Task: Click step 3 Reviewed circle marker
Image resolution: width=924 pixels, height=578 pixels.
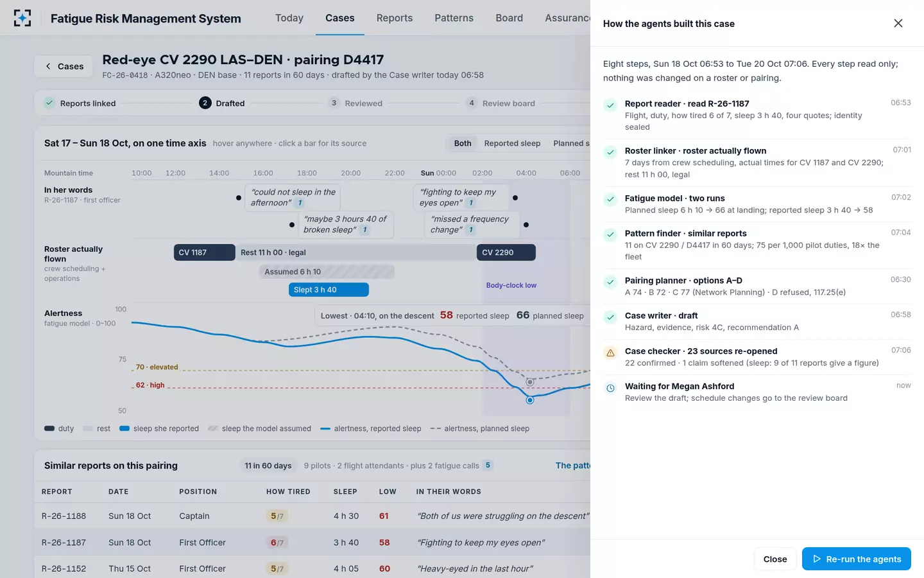Action: pyautogui.click(x=334, y=103)
